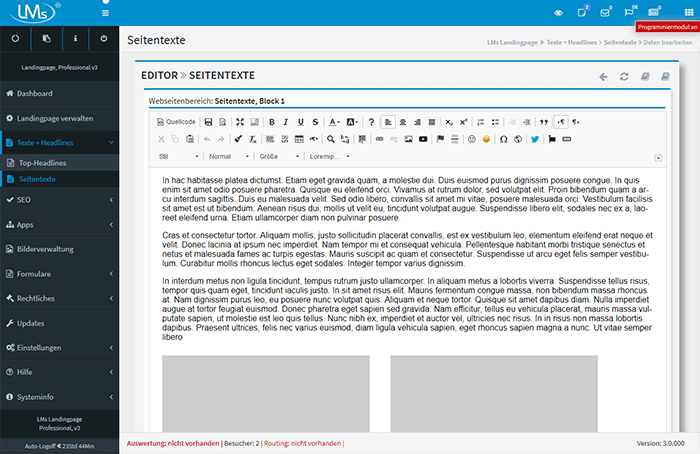Open the mail envelope icon in header
Screen dimensions: 700x454
coord(605,12)
